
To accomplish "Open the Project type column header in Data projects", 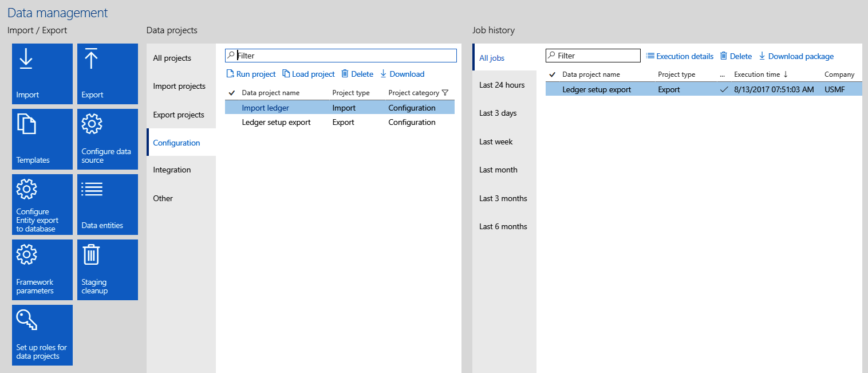I will (x=351, y=93).
